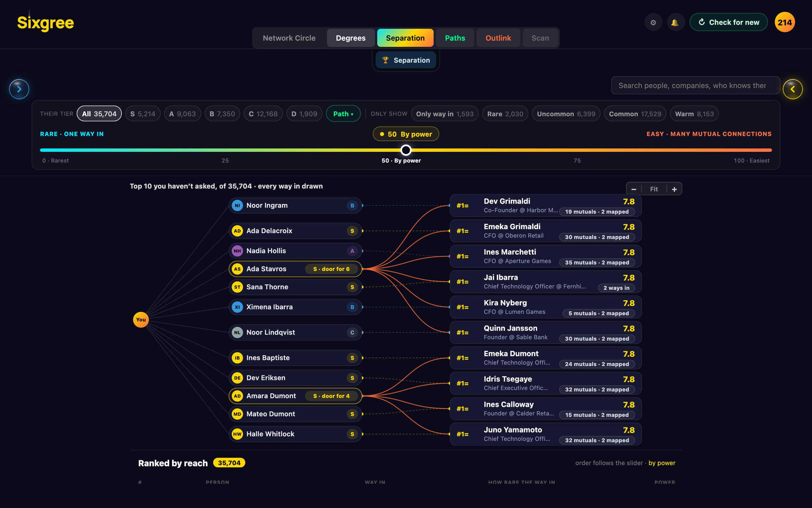812x508 pixels.
Task: Click the Fit zoom button
Action: pyautogui.click(x=654, y=189)
